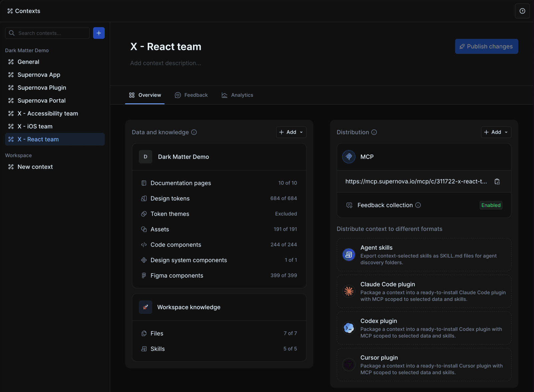Click the 'Excluded' Token themes value
The width and height of the screenshot is (534, 392).
[286, 214]
